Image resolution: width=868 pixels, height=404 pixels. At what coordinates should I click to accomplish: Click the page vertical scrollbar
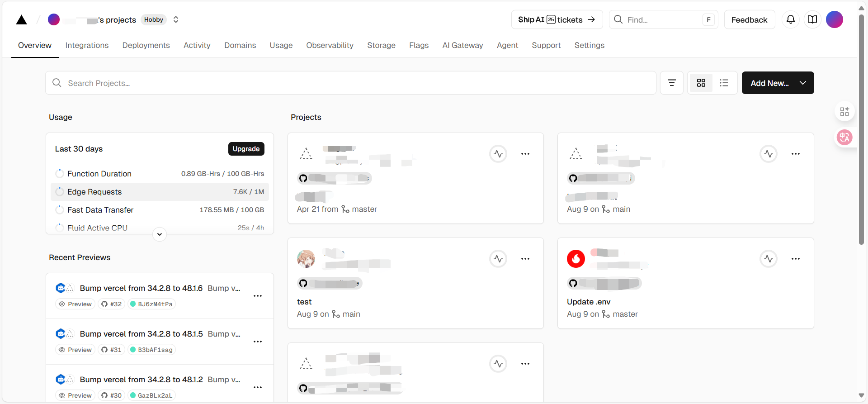tap(861, 131)
